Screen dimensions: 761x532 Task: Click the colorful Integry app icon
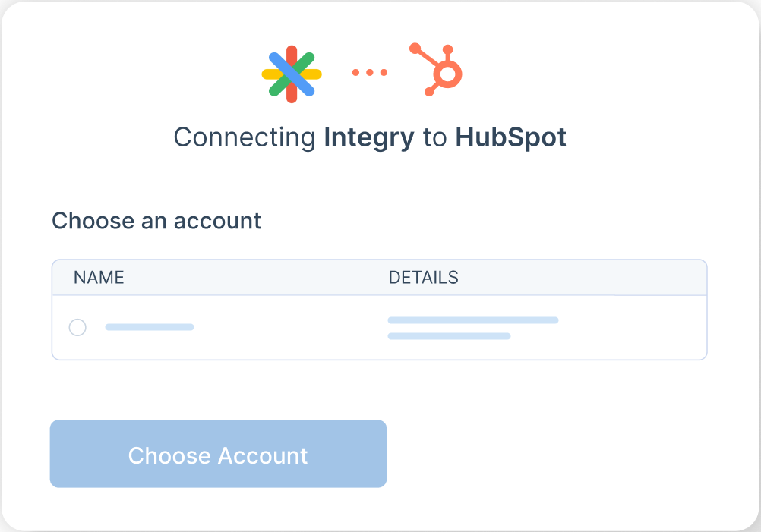tap(292, 72)
